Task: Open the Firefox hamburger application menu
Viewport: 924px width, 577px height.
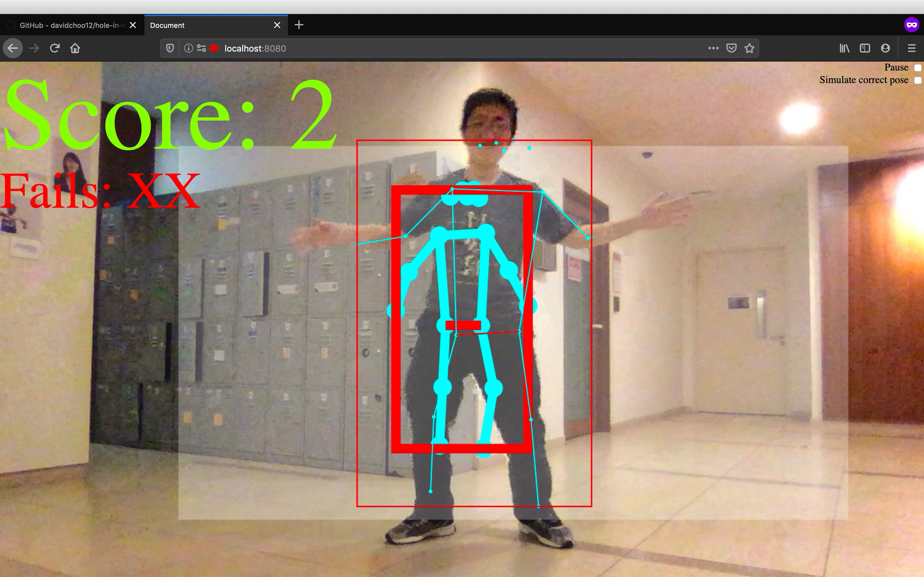Action: click(911, 48)
